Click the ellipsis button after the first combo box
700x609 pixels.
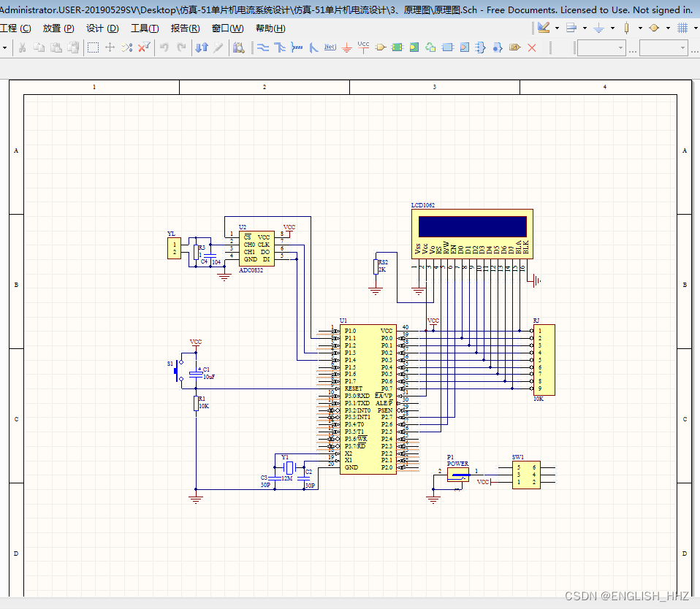coord(633,51)
